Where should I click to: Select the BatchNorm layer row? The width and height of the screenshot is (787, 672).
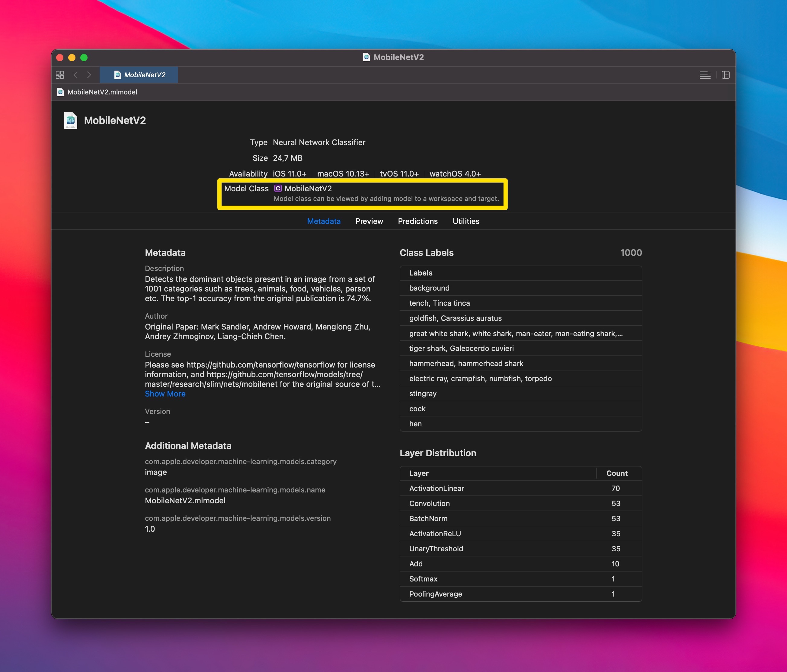(521, 519)
